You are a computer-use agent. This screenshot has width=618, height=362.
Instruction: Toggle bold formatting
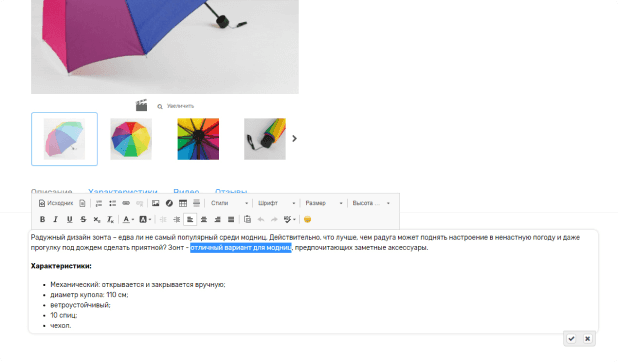click(x=42, y=219)
